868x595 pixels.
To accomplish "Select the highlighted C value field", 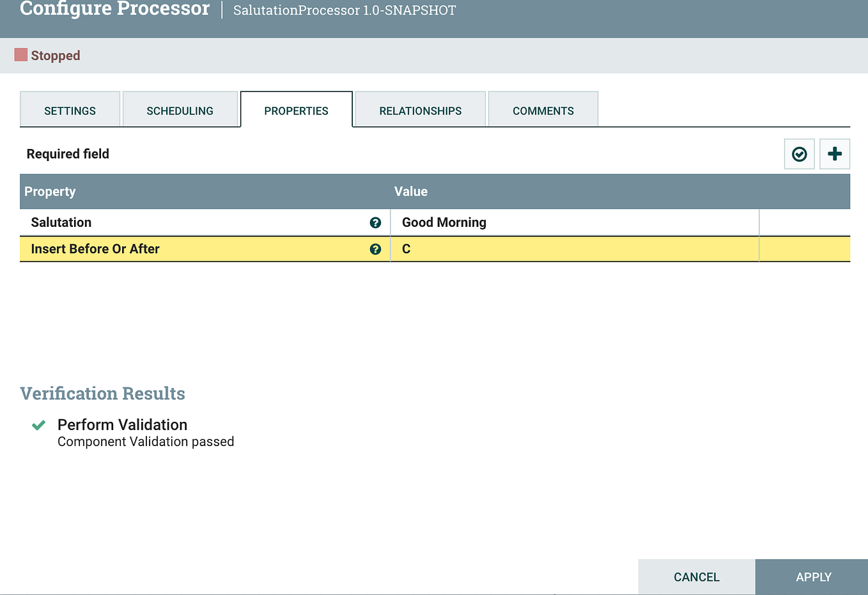I will click(x=574, y=249).
